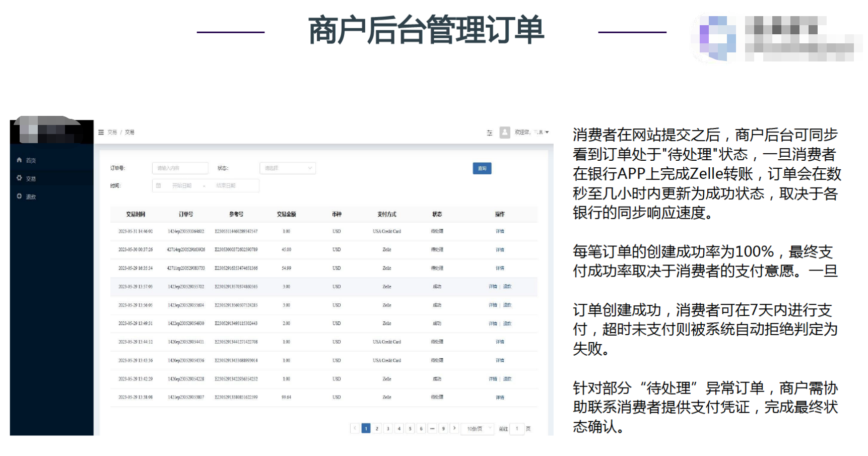Open the layout settings sliders icon
This screenshot has width=868, height=456.
(489, 133)
